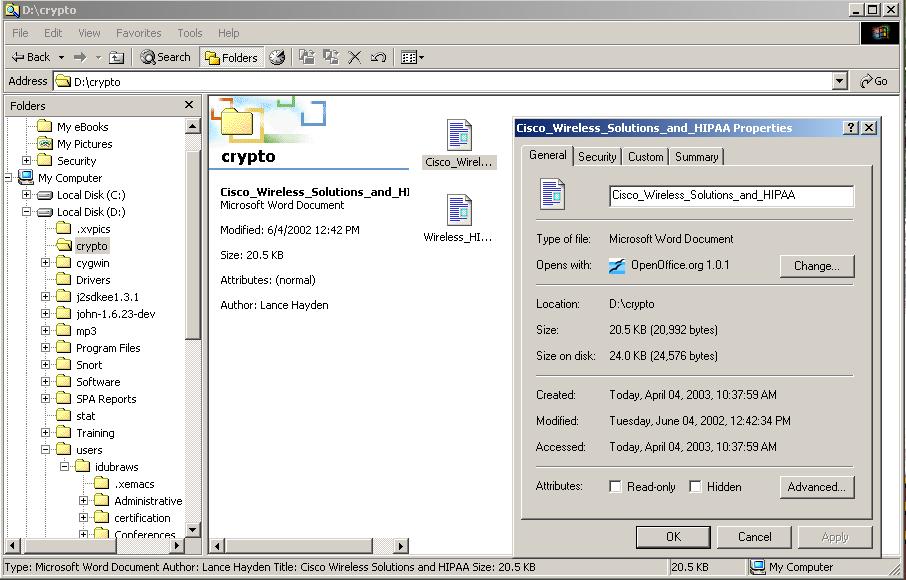Click the Copy To toolbar icon
The width and height of the screenshot is (906, 580).
pos(331,57)
